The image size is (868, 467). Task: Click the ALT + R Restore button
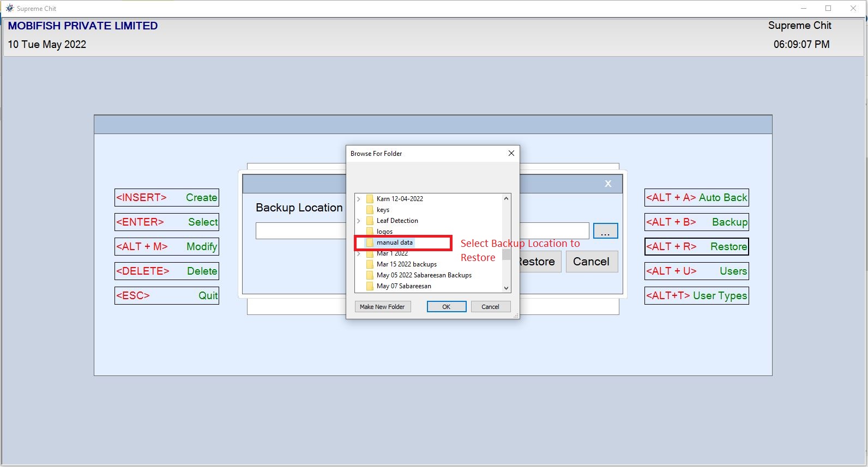click(696, 246)
